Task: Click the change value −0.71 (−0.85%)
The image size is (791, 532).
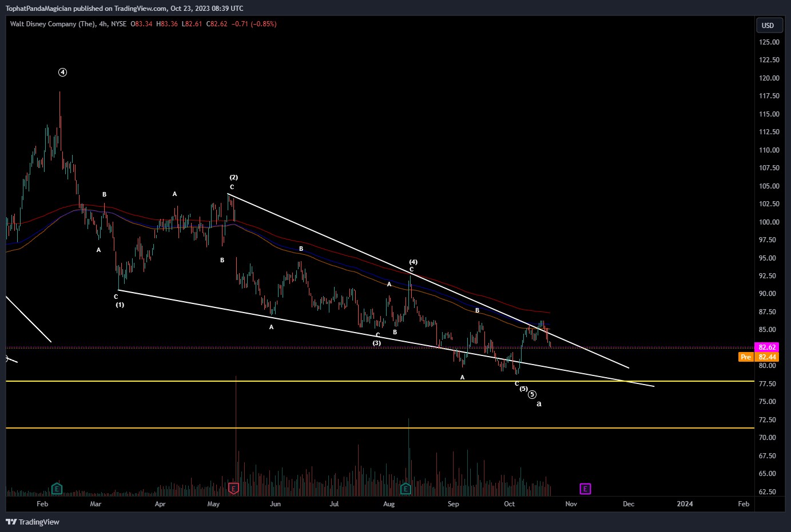Action: [x=254, y=24]
